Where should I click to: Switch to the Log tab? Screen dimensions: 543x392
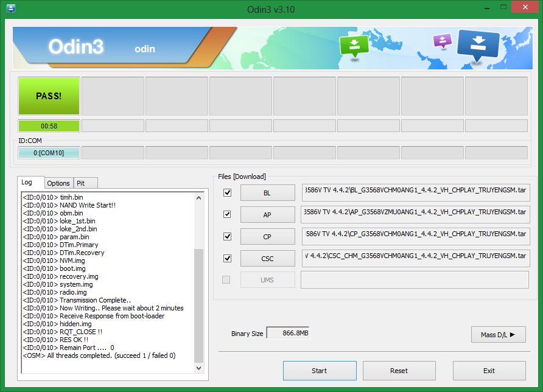[31, 182]
